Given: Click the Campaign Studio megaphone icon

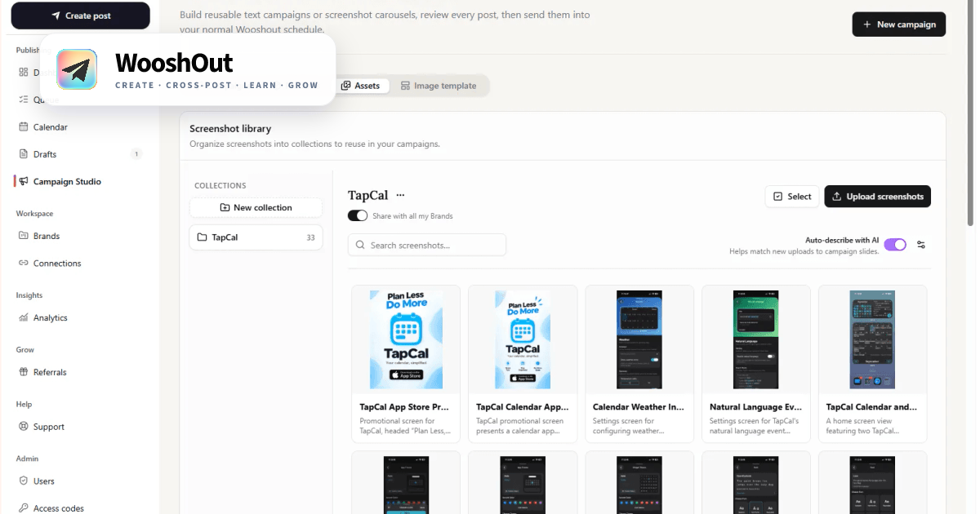Looking at the screenshot, I should (24, 181).
